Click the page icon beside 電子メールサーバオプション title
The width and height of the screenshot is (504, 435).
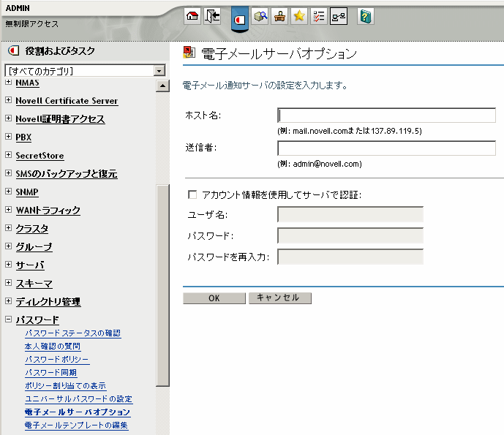coord(189,53)
